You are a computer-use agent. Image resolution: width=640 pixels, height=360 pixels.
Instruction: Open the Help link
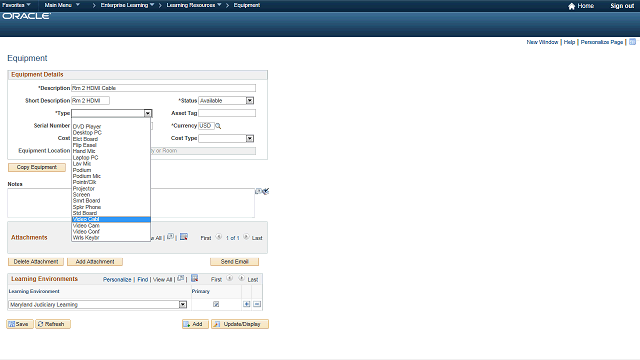[569, 42]
